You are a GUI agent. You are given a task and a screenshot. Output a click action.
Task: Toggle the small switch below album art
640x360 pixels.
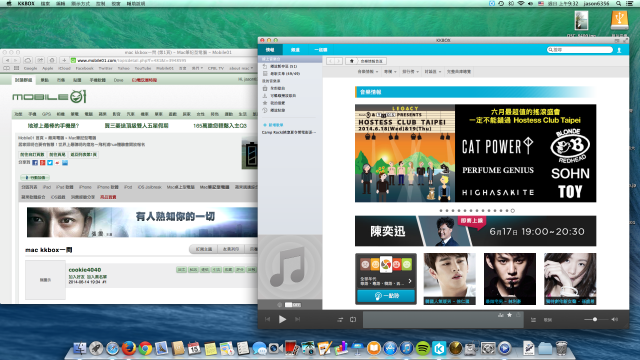click(x=292, y=305)
